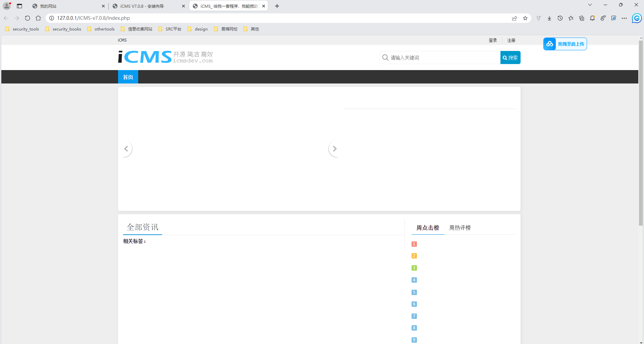
Task: Select the 首页 navigation item
Action: (x=128, y=77)
